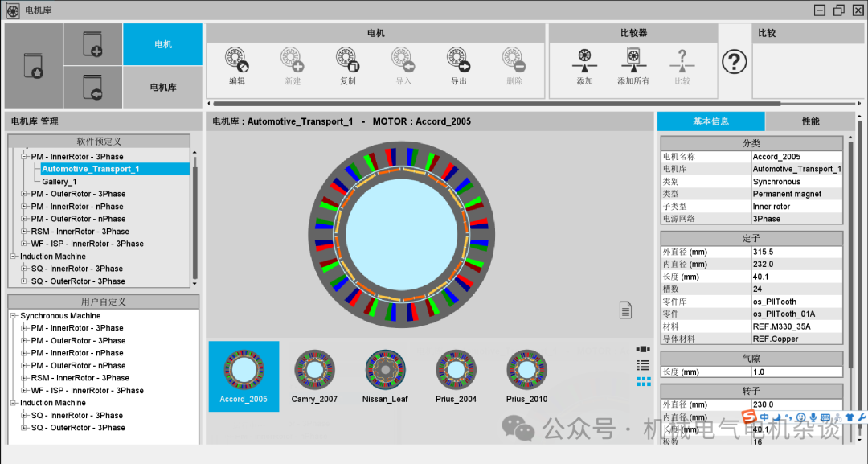Select Camry_2007 motor thumbnail
Screen dimensions: 868x464
[314, 376]
